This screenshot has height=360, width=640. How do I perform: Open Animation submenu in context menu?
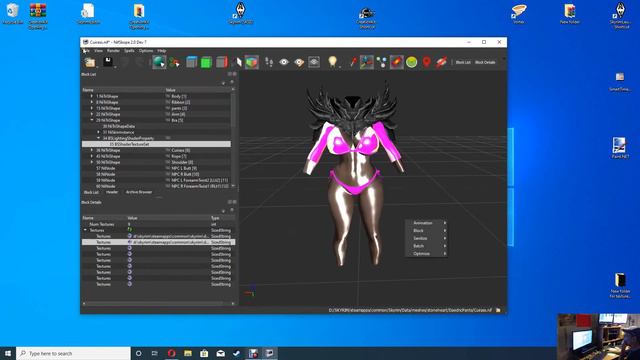(426, 223)
